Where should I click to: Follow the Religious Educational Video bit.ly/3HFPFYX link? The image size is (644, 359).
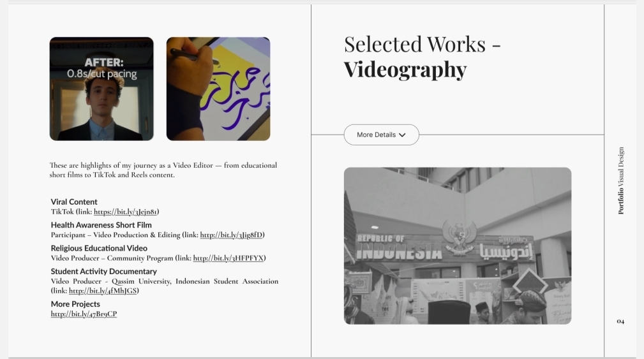click(228, 258)
